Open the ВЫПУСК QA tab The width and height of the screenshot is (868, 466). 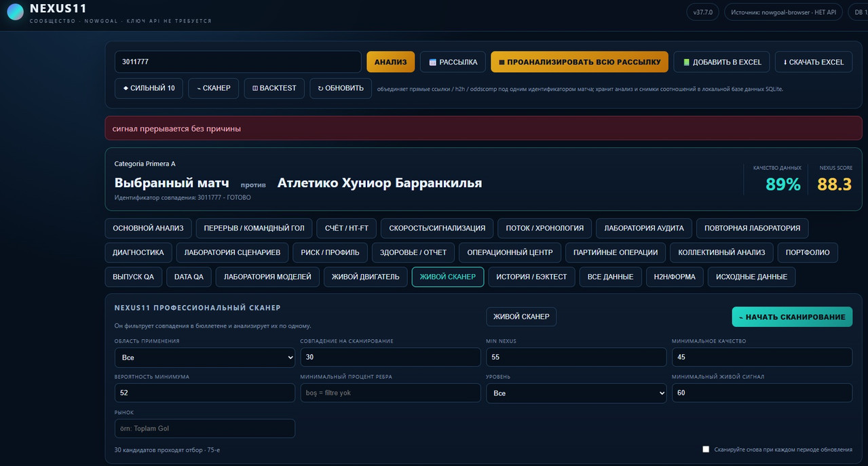(x=134, y=277)
